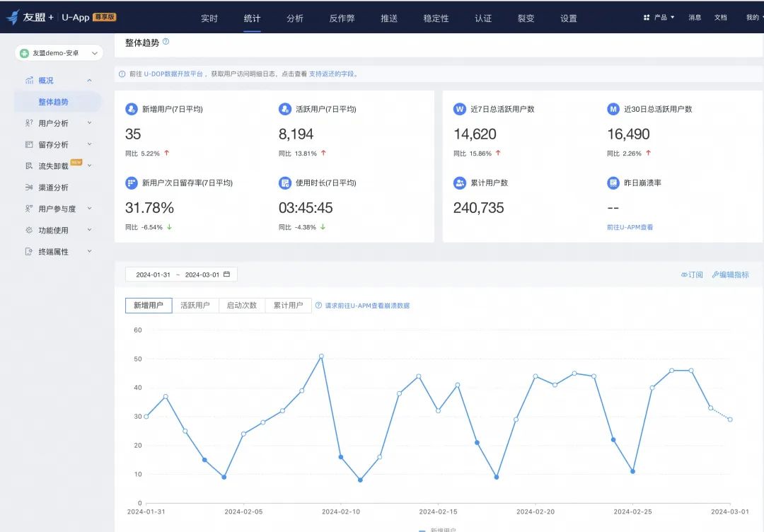This screenshot has width=764, height=532.
Task: Open the 裂变 top navigation tab
Action: click(x=526, y=18)
